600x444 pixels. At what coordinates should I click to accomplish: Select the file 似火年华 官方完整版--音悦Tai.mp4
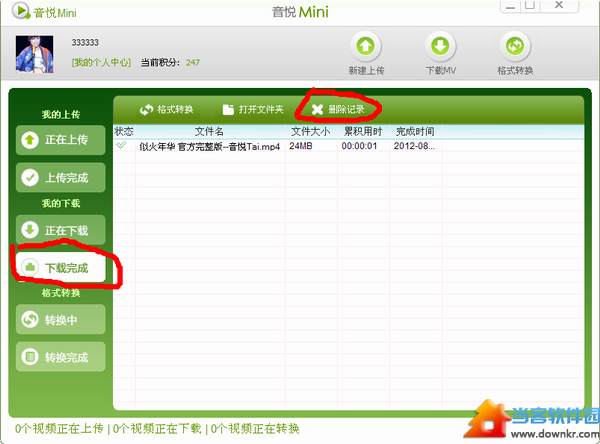click(210, 146)
